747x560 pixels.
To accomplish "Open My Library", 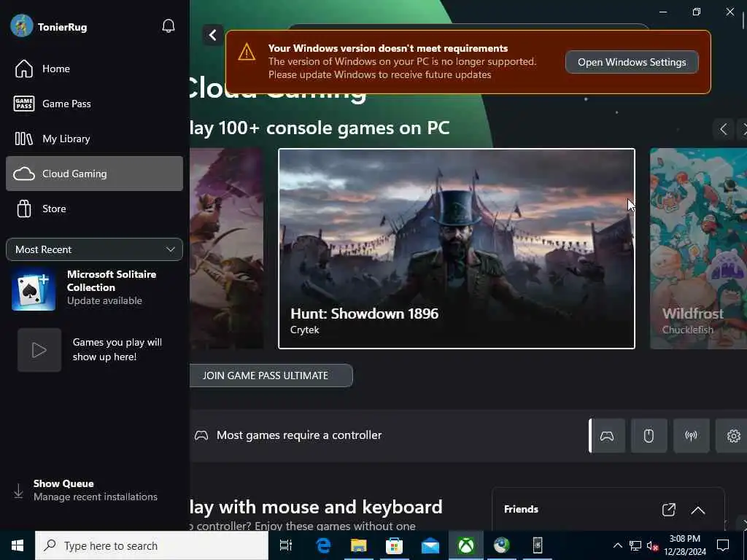I will pos(94,139).
